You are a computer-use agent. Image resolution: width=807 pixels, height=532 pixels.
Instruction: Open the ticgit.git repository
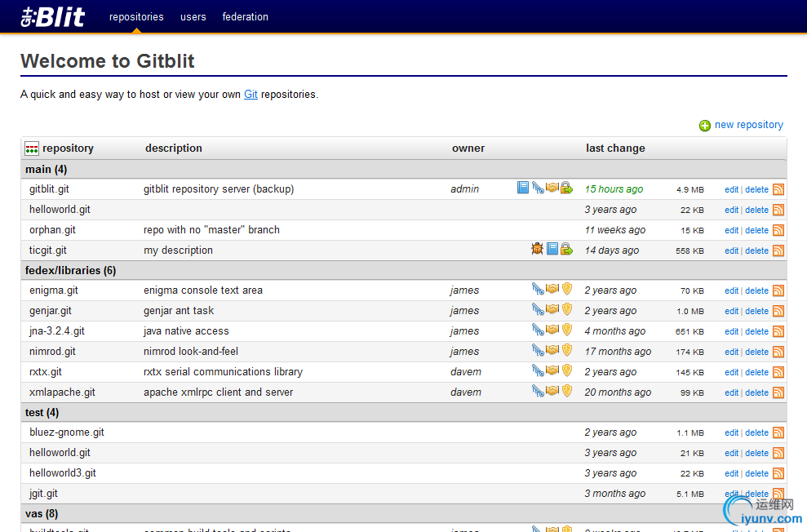(48, 250)
